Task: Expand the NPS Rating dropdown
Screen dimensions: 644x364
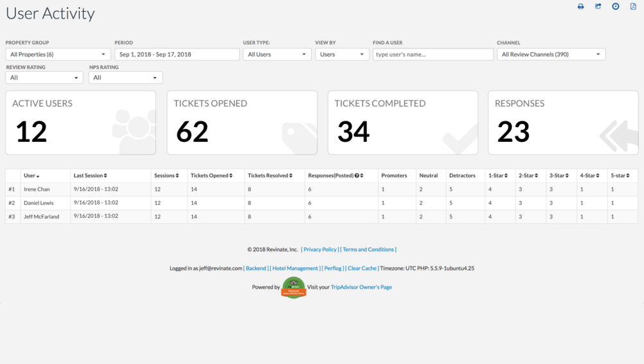Action: point(125,78)
